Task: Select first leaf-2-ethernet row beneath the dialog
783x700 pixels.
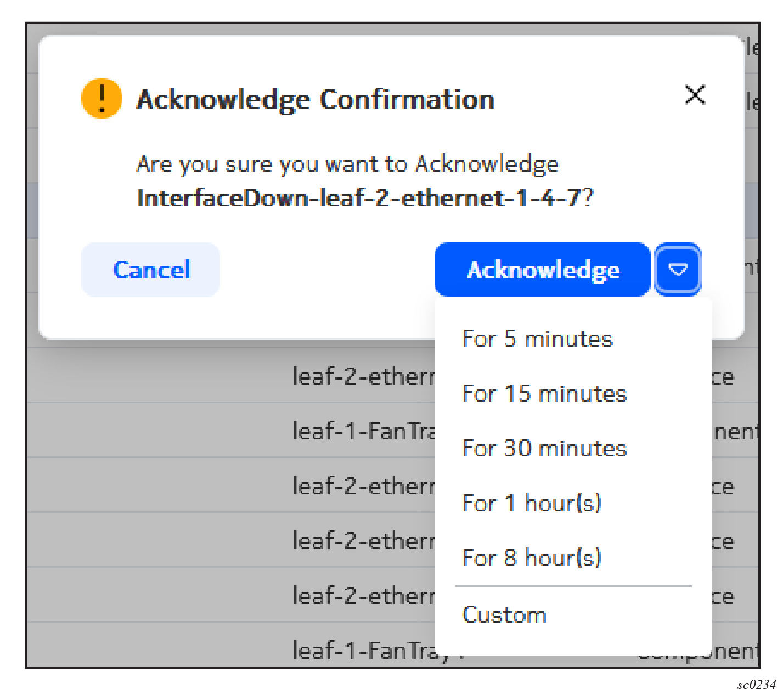Action: [x=362, y=377]
